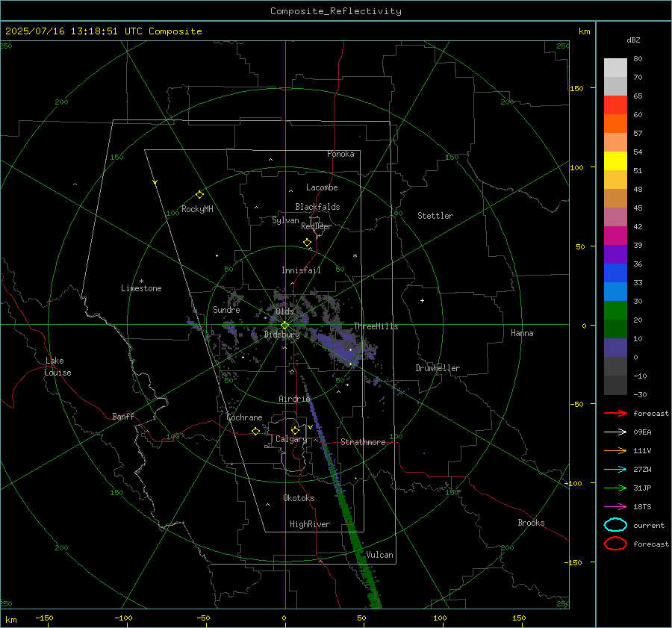Click the Vulcan city label
The height and width of the screenshot is (628, 672).
(379, 555)
